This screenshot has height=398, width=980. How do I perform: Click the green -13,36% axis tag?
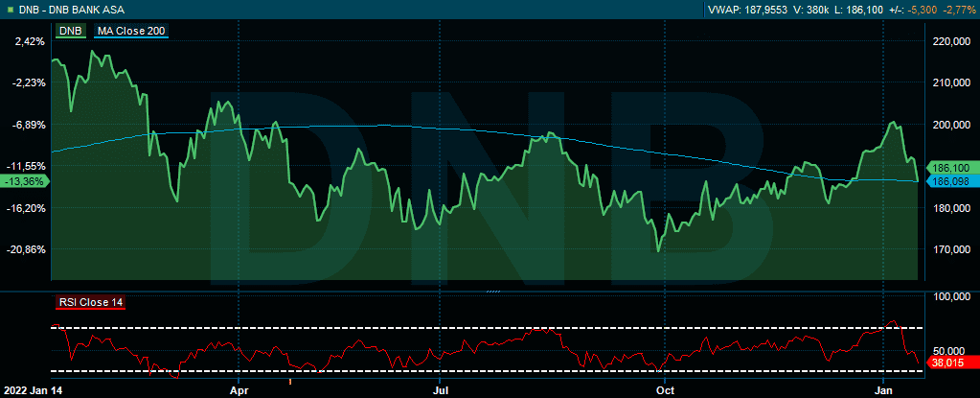point(24,181)
